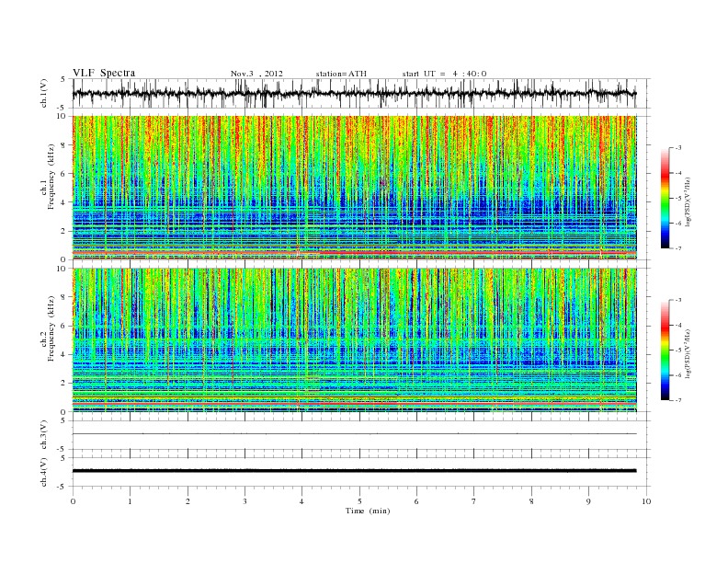Click the lower colorbar 'log(PSD)(V²/Hz)' label

coord(688,353)
